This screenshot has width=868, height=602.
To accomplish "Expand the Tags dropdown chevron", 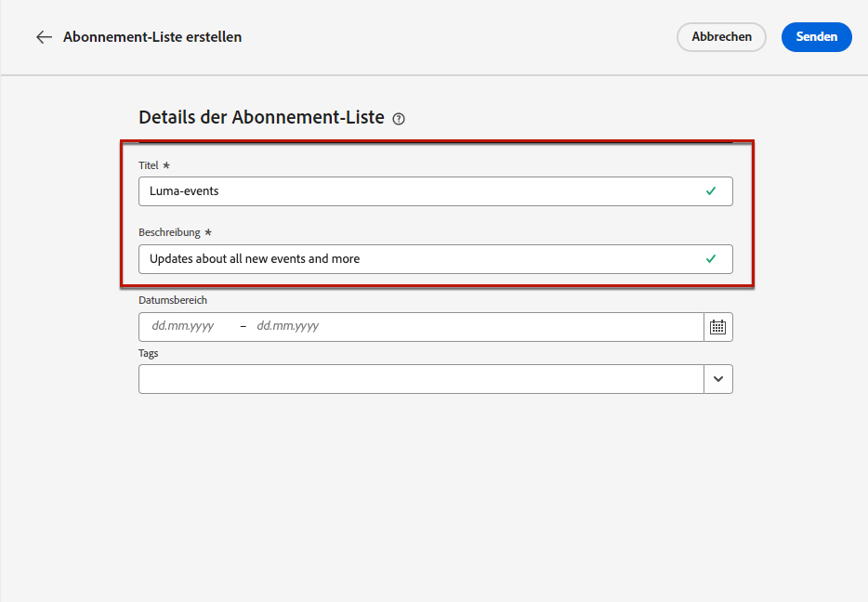I will pos(718,379).
